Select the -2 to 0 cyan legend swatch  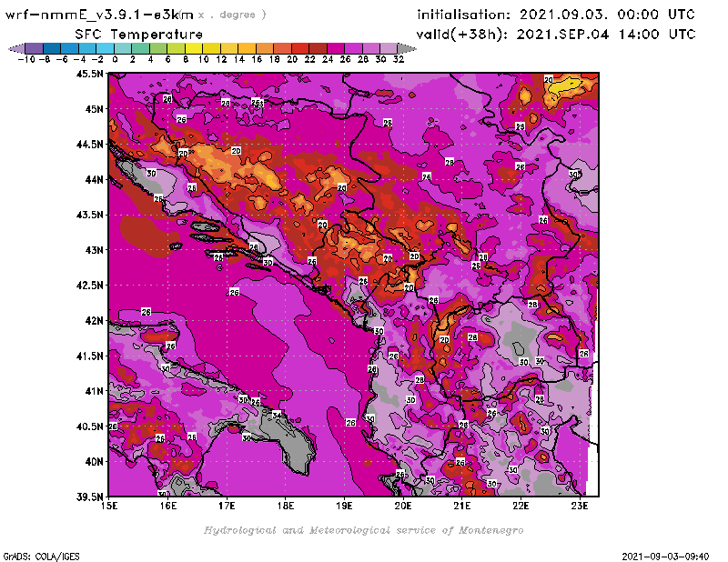pos(105,48)
